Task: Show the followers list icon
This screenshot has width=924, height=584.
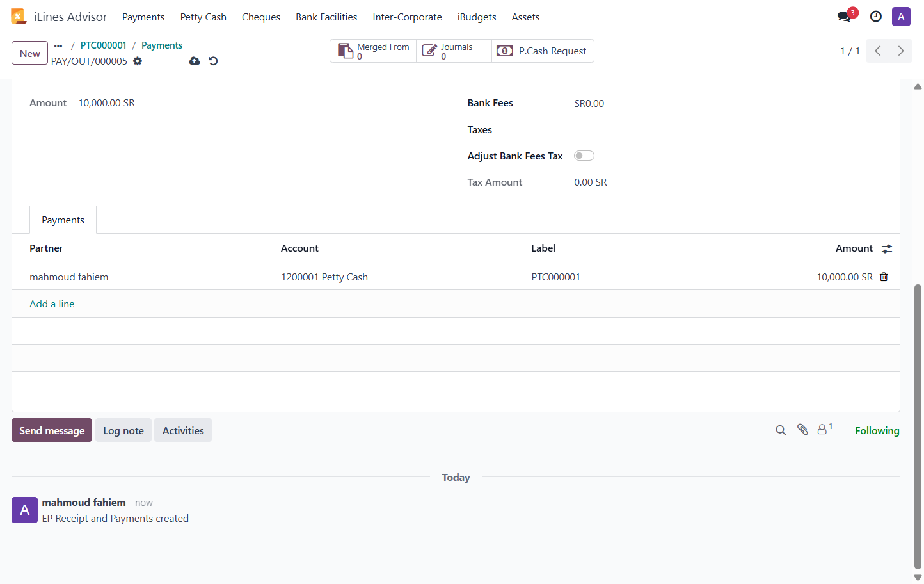Action: pos(825,429)
